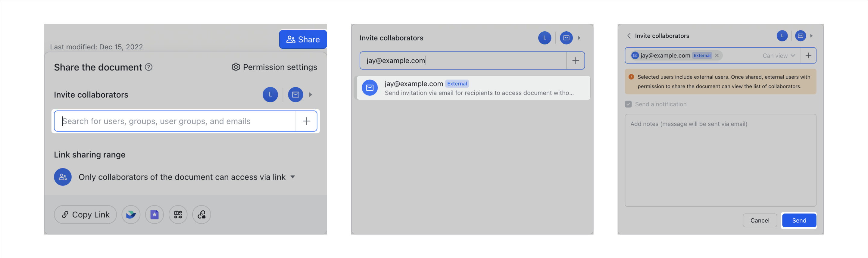Click the plus icon beside the search field
868x258 pixels.
click(306, 121)
